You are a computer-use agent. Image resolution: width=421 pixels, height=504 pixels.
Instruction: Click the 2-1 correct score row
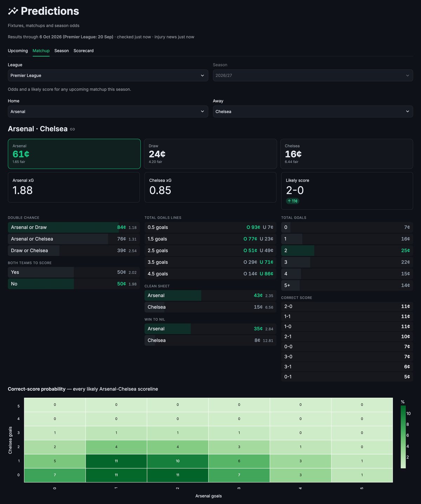tap(347, 336)
